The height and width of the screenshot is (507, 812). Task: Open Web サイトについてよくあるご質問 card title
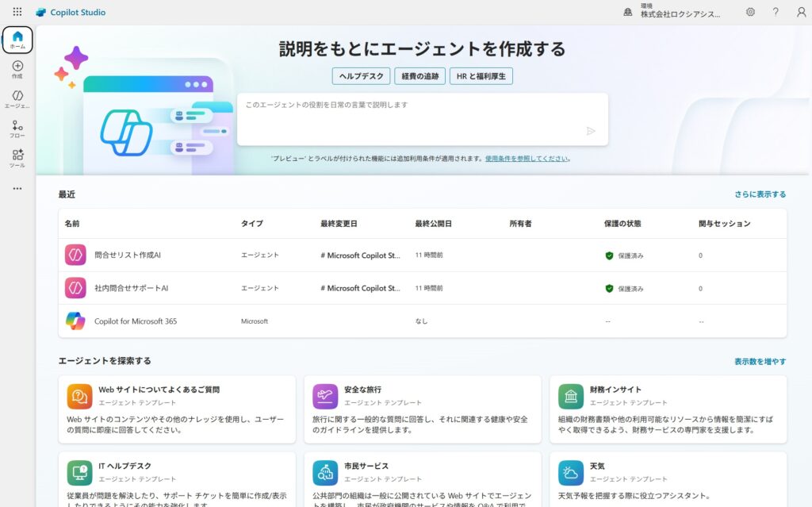click(x=159, y=390)
